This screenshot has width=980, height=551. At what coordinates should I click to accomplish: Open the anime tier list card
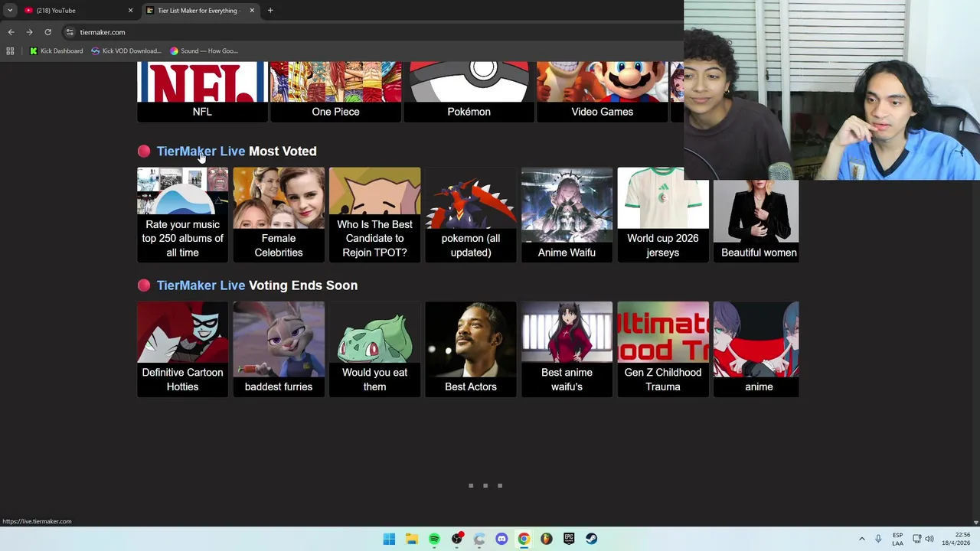point(756,349)
